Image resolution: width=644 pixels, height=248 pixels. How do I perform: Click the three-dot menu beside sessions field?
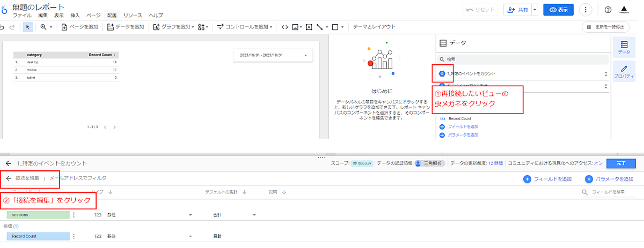74,215
